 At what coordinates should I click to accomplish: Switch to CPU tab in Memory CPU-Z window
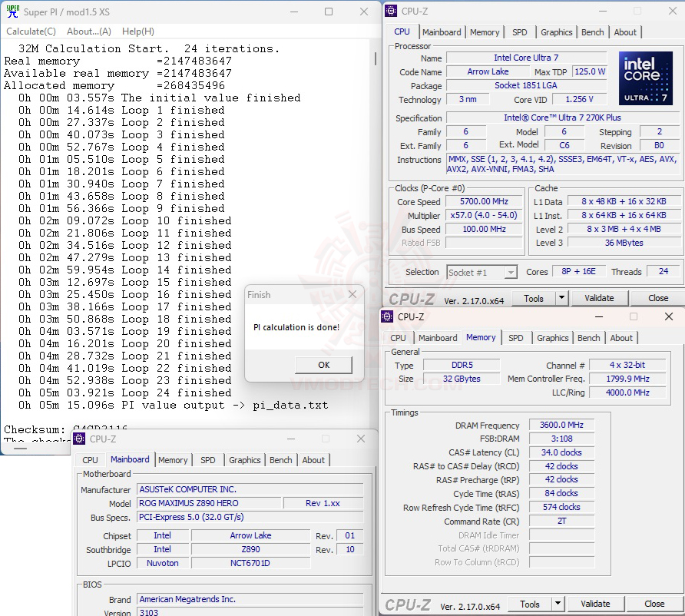click(x=398, y=338)
